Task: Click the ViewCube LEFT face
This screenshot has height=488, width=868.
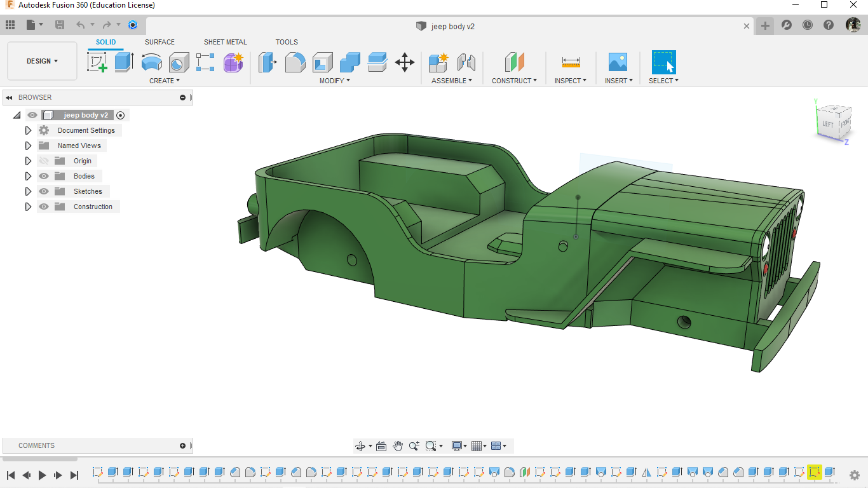Action: pos(828,124)
